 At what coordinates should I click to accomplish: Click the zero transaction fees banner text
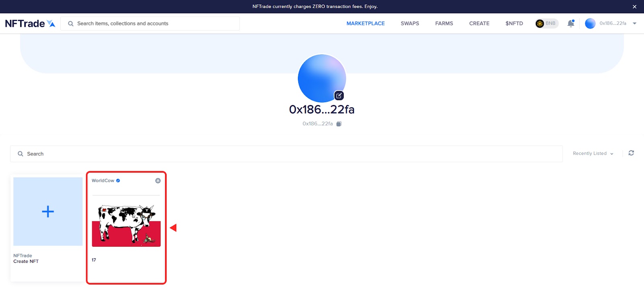315,6
